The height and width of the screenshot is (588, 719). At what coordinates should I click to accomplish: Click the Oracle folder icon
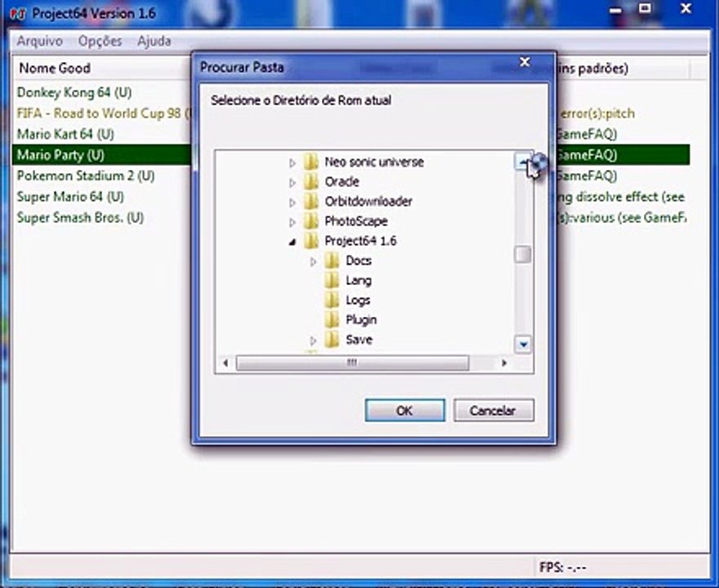(311, 181)
